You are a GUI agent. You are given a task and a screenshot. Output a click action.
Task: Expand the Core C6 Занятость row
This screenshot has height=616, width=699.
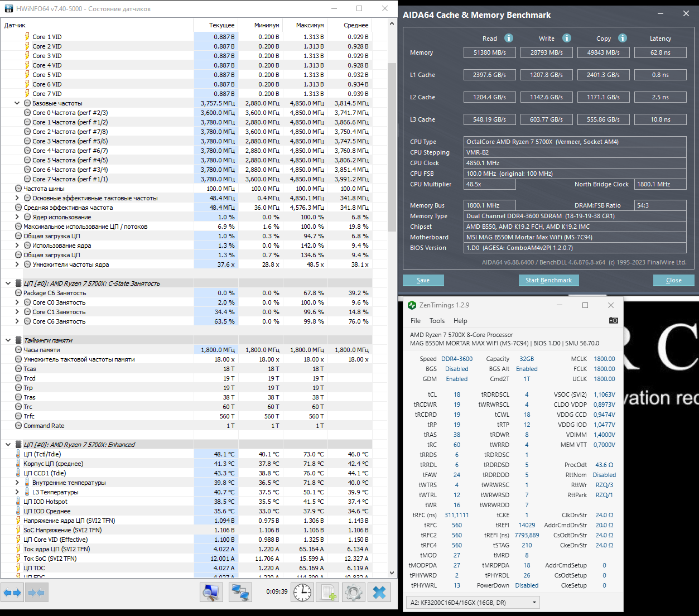pyautogui.click(x=17, y=321)
